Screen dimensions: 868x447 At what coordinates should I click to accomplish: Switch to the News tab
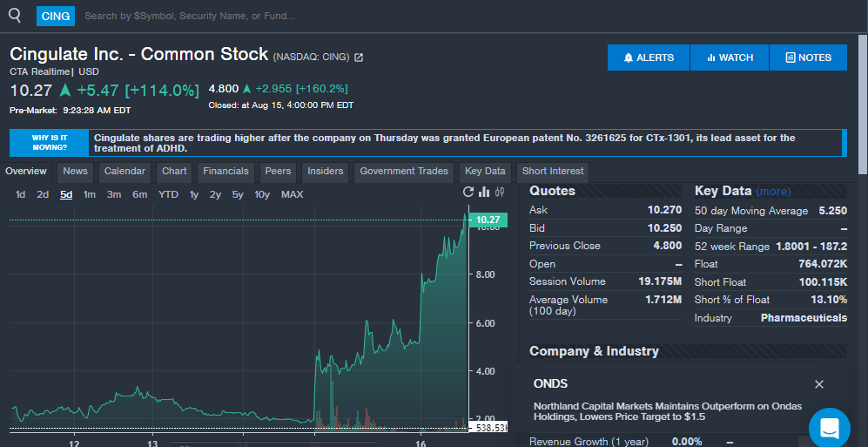75,172
